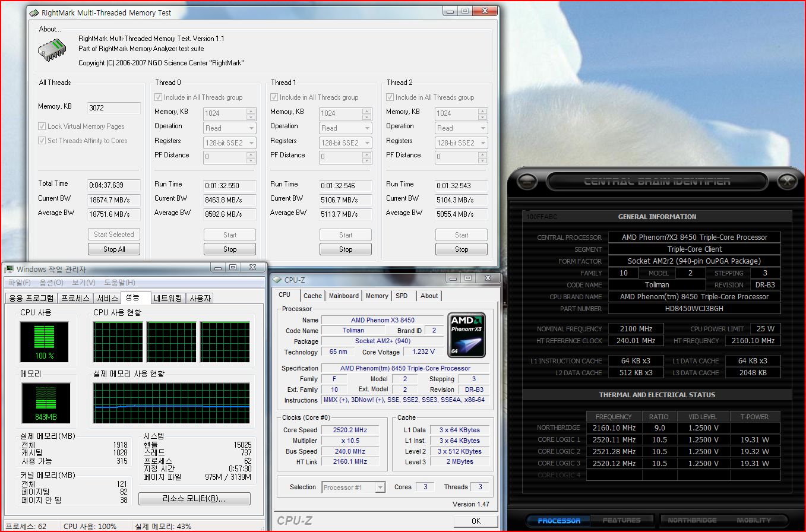
Task: Click physical memory usage history graph
Action: pyautogui.click(x=172, y=403)
